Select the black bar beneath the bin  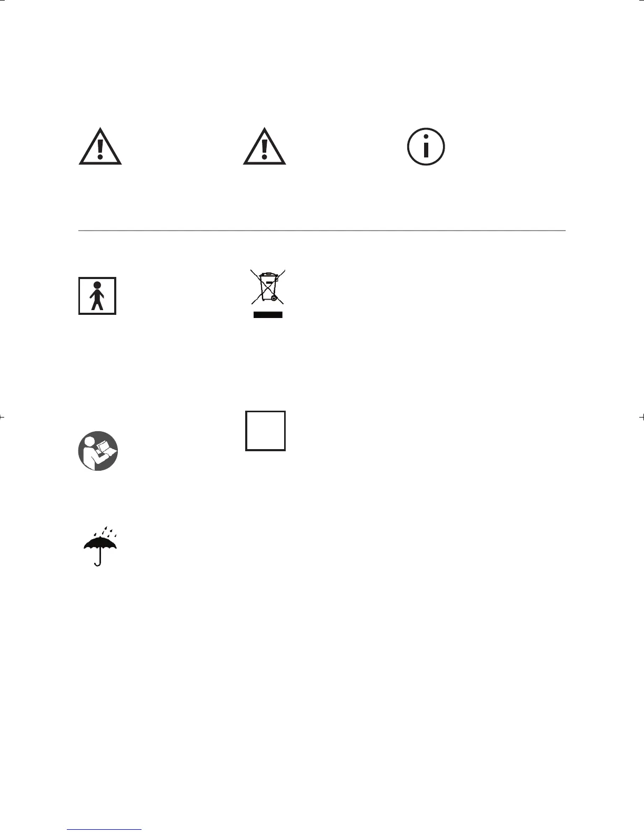coord(268,315)
